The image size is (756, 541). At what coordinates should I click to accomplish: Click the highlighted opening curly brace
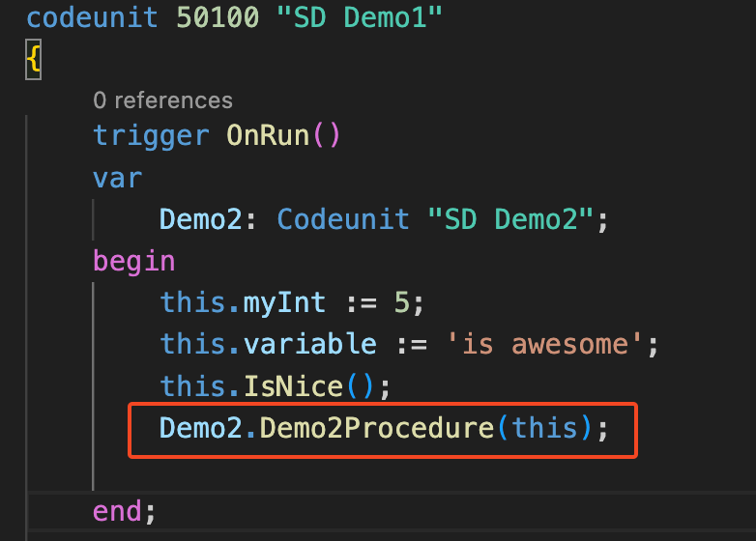coord(33,60)
